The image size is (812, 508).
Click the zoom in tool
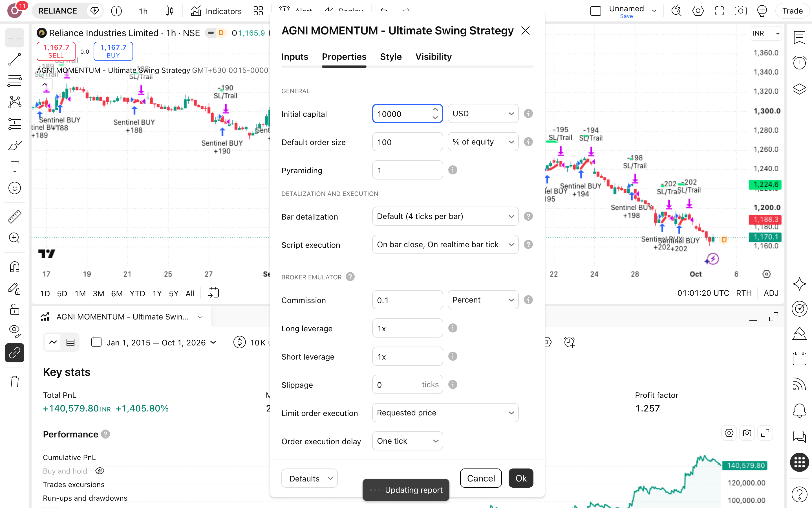point(14,238)
